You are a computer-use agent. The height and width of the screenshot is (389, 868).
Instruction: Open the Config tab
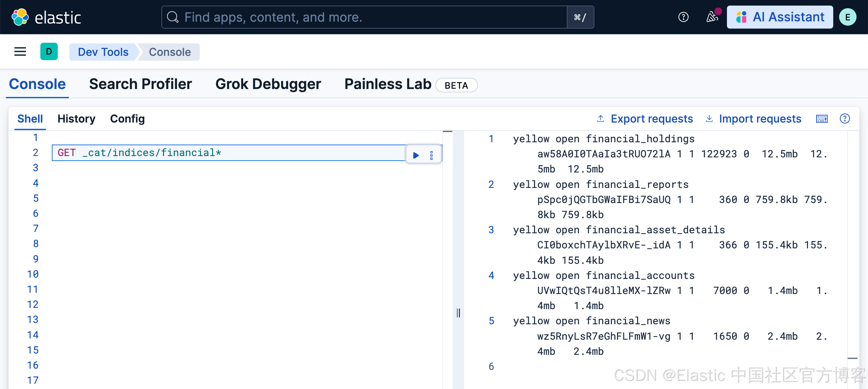coord(127,119)
